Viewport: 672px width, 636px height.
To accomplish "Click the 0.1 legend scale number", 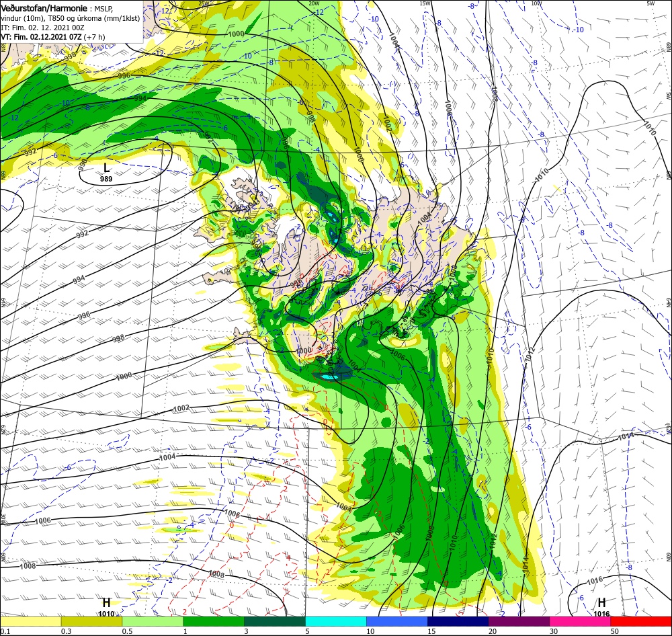I will 5,631.
